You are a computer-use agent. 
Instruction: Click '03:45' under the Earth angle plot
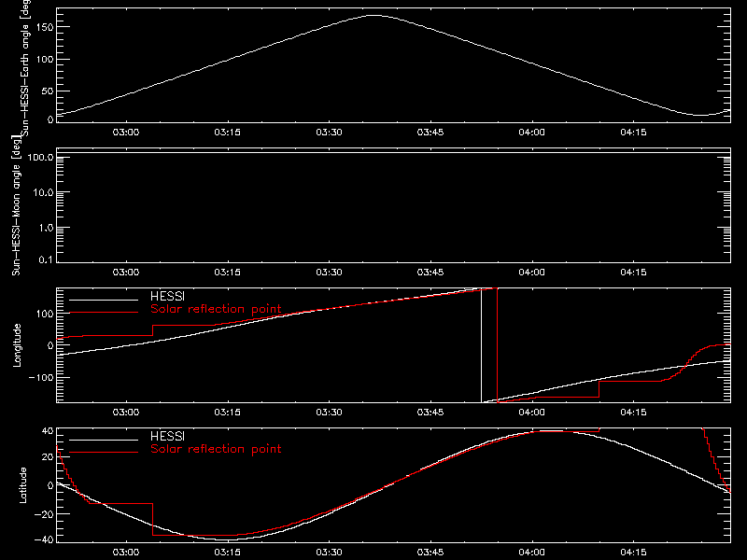point(430,132)
